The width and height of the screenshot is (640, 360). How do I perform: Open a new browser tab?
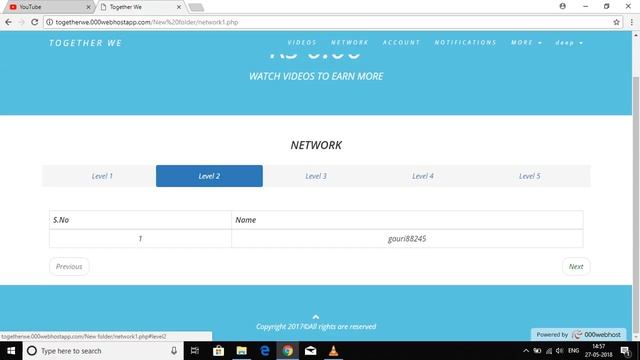coord(196,7)
